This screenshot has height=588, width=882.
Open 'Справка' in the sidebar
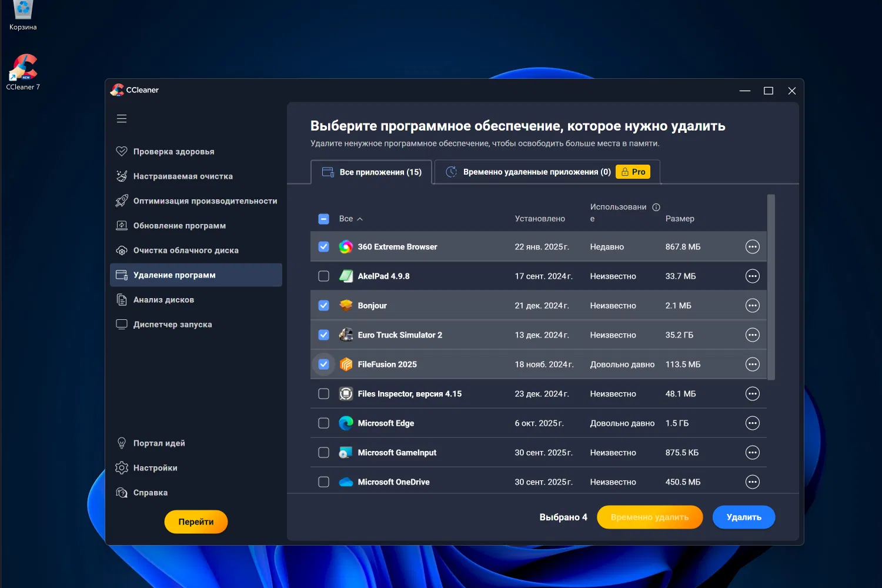point(196,493)
